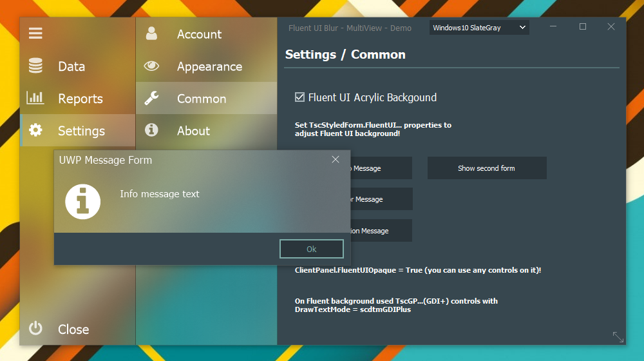
Task: Click the Settings gear icon
Action: (35, 130)
